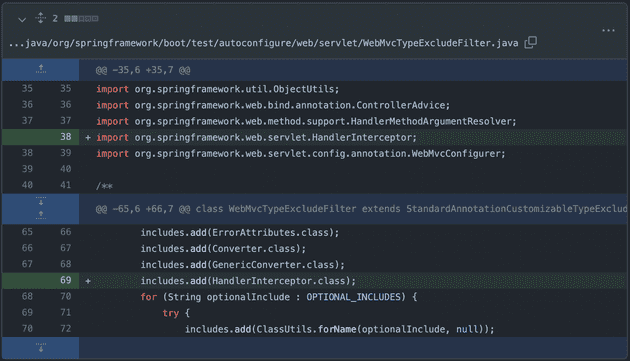The image size is (630, 361).
Task: Select the ClassUtils.forName(optionalInclude, null) line
Action: 339,329
